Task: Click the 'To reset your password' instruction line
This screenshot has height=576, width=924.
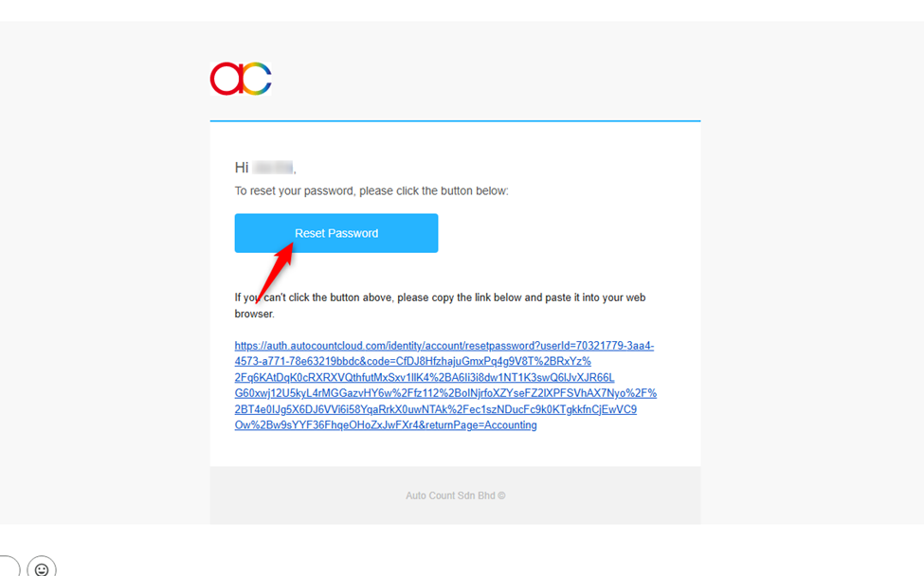Action: tap(371, 190)
